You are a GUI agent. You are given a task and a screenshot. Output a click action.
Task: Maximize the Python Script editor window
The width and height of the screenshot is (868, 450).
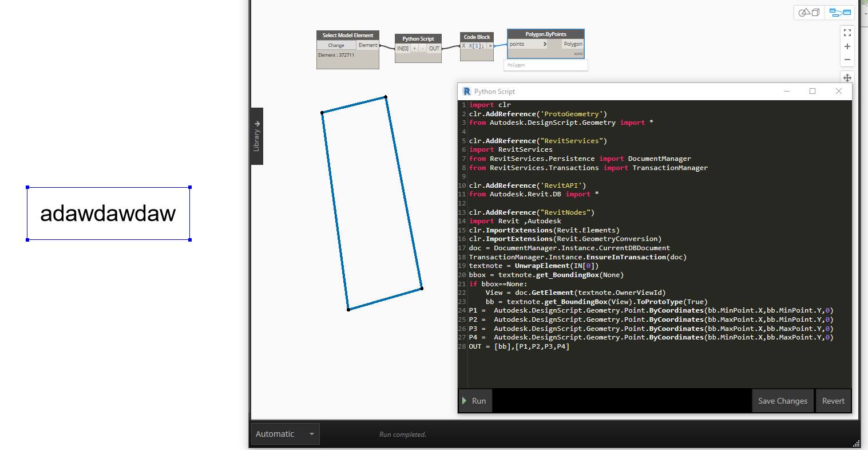coord(812,91)
